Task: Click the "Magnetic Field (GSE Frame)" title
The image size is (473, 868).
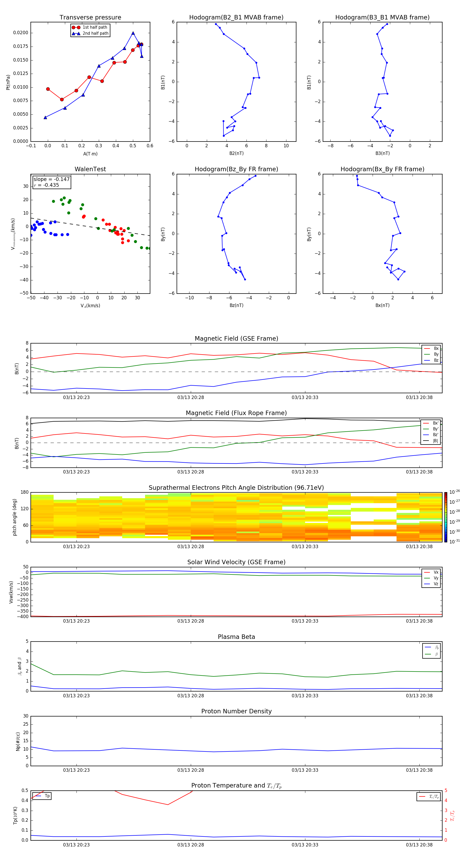Action: point(236,339)
